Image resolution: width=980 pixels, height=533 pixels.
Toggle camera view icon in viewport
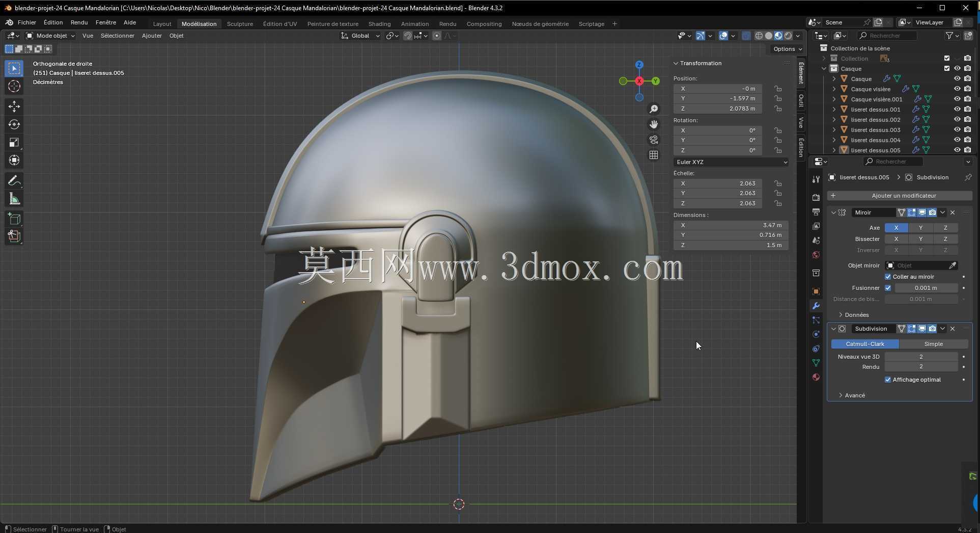tap(654, 140)
